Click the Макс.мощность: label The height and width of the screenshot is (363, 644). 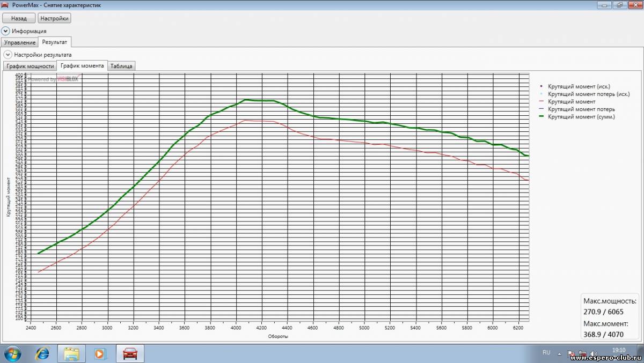[x=610, y=301]
